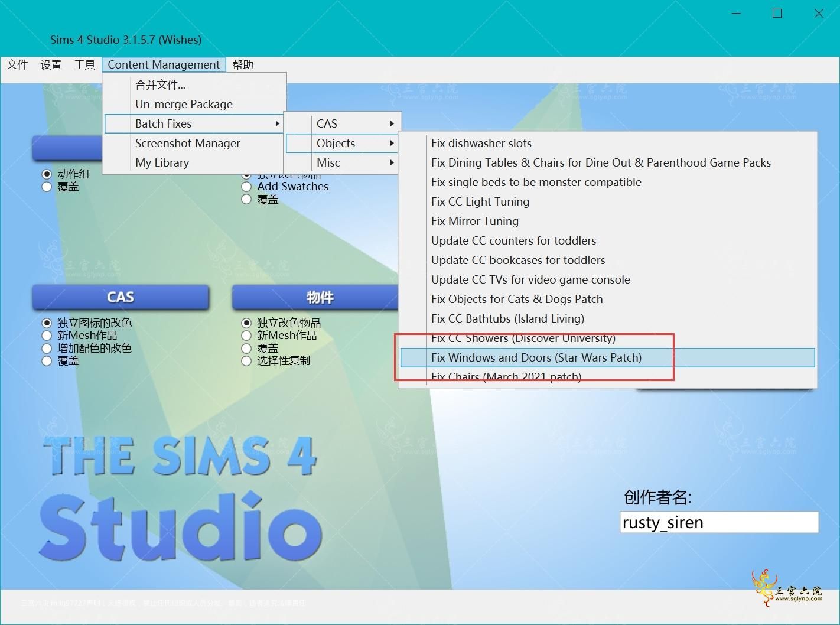Run Fix Windows and Doors (Star Wars Patch)

click(x=607, y=357)
